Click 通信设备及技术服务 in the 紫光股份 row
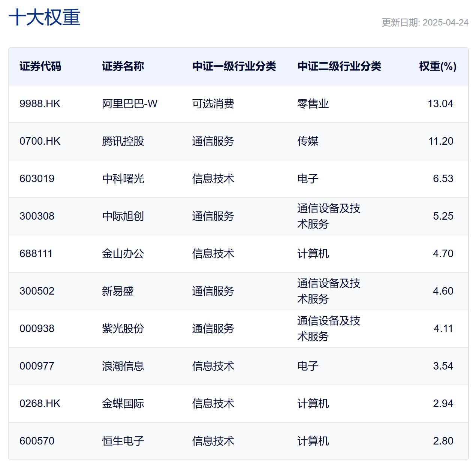This screenshot has width=476, height=461. click(329, 329)
